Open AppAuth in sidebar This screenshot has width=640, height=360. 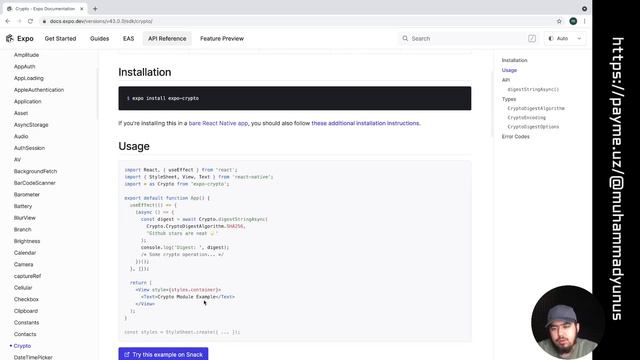point(24,66)
